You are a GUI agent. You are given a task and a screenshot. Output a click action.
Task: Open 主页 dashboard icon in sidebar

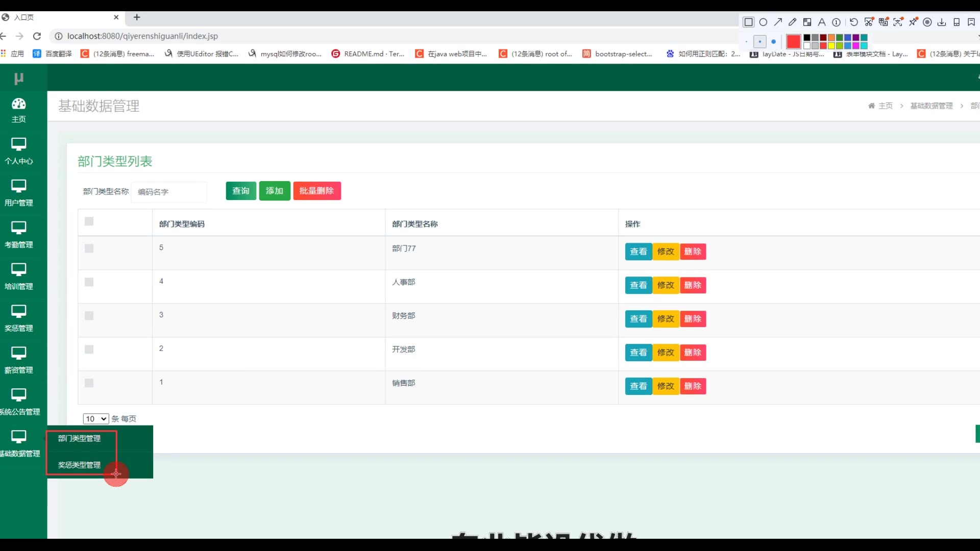[19, 104]
